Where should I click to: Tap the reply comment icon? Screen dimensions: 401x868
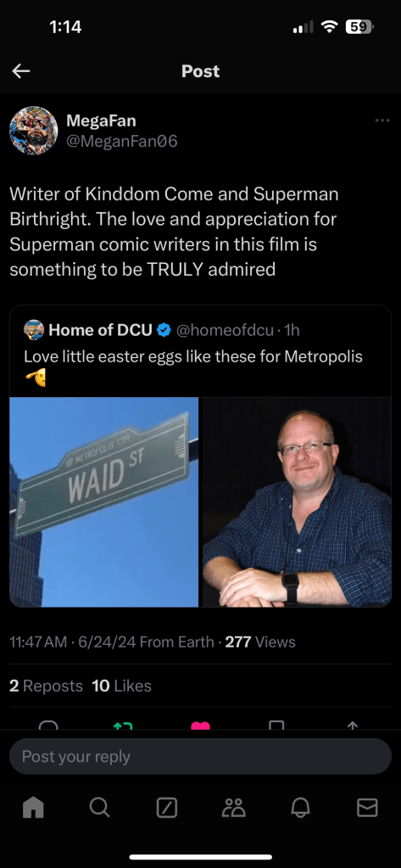48,725
